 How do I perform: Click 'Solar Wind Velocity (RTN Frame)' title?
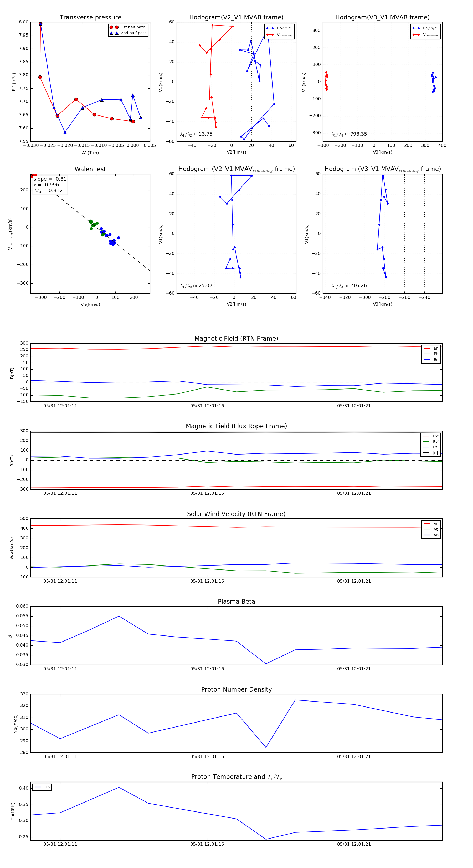[236, 514]
